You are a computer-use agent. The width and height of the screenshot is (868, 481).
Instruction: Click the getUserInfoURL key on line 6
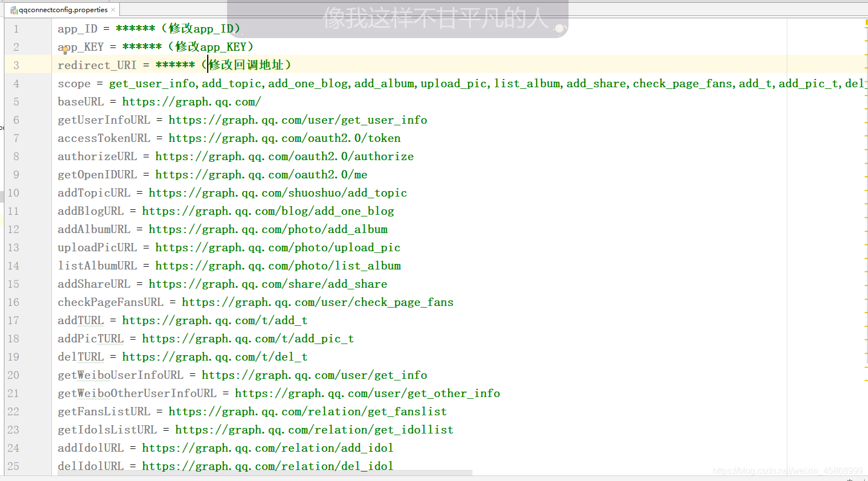point(104,120)
